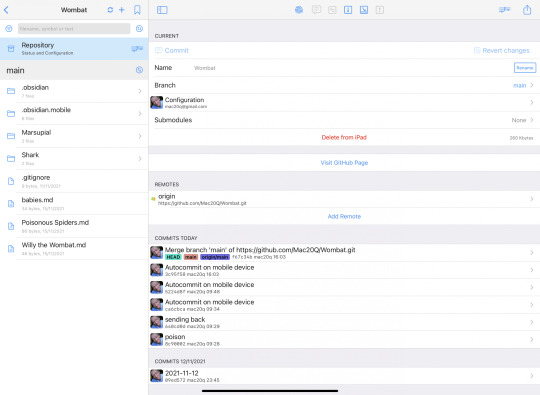
Task: Open the Shark folder
Action: click(x=74, y=158)
